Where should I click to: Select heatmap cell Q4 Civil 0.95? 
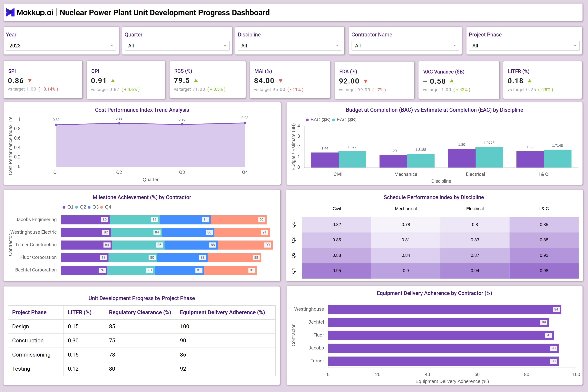tap(337, 271)
